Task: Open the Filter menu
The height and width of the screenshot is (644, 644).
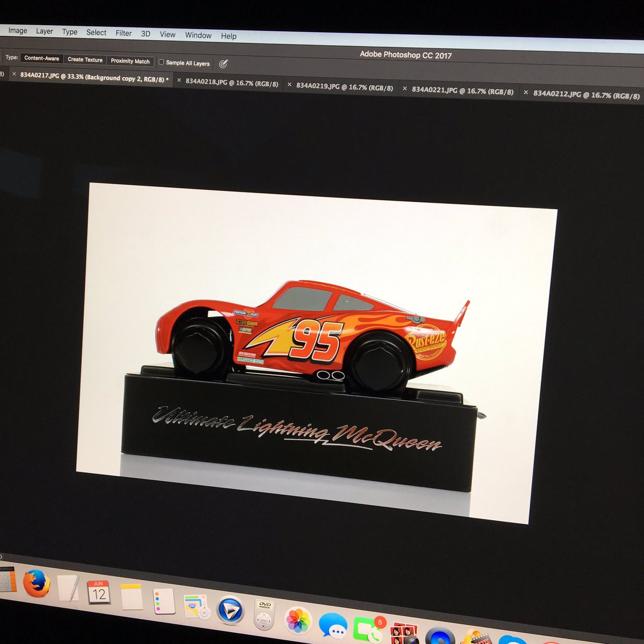Action: coord(123,33)
